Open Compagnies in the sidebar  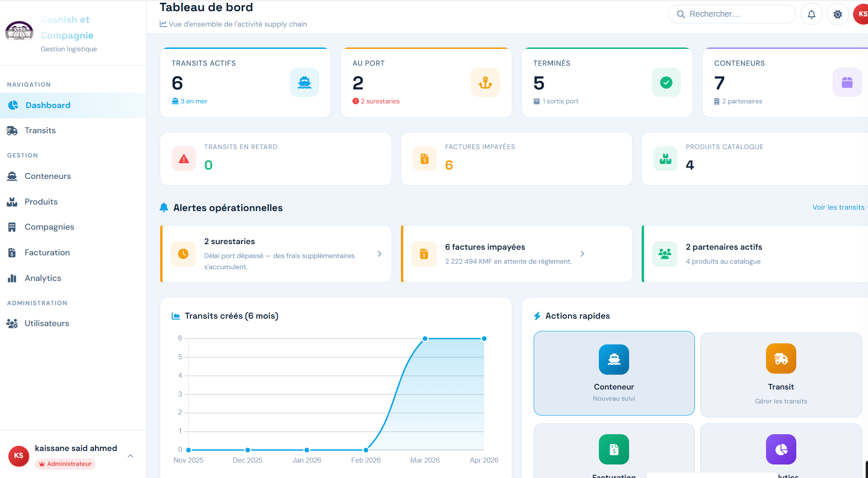pos(73,227)
